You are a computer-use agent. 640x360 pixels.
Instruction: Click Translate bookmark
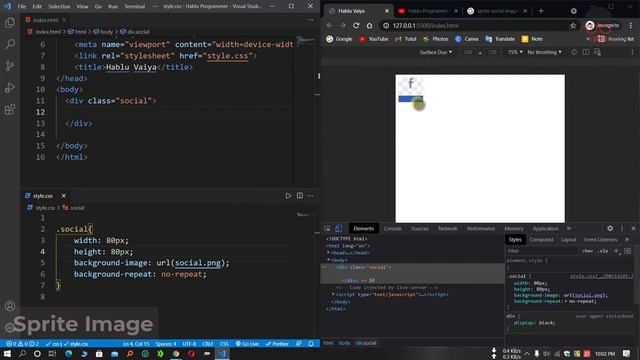point(500,39)
